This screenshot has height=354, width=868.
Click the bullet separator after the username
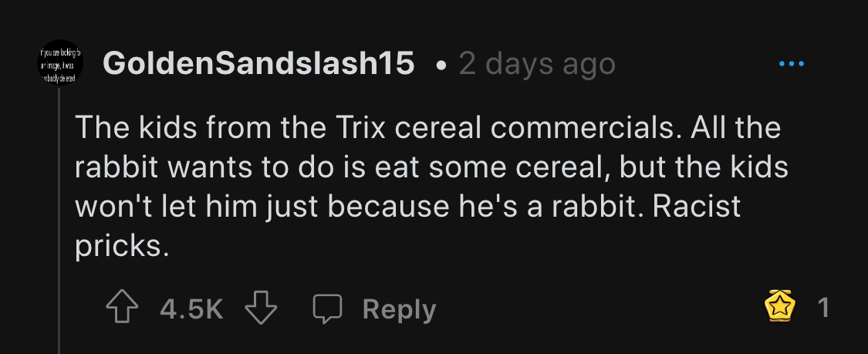click(441, 66)
